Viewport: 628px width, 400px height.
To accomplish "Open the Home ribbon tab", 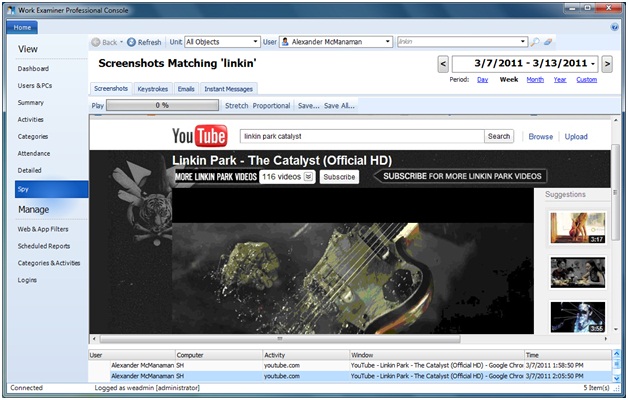I will tap(22, 27).
